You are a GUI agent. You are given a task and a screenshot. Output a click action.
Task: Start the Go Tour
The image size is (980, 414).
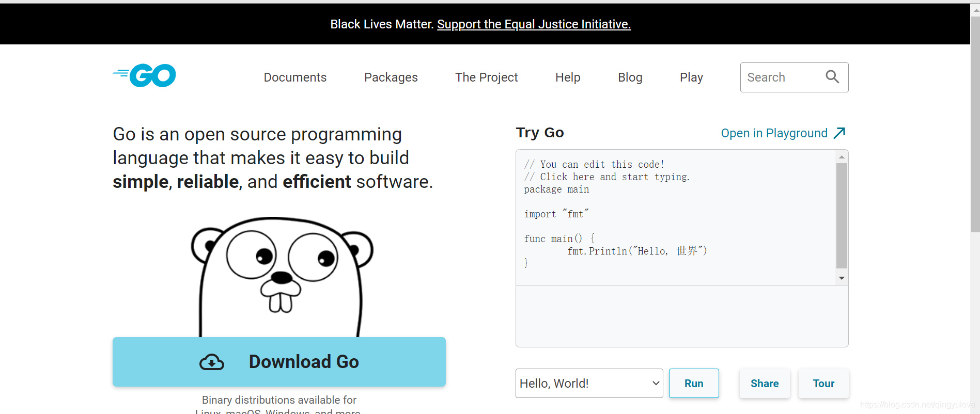(823, 384)
